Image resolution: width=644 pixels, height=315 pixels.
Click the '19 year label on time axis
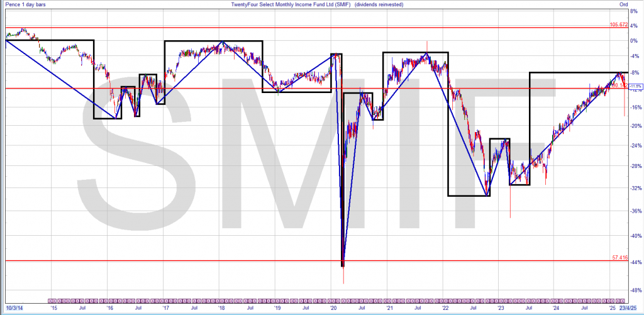pyautogui.click(x=277, y=307)
